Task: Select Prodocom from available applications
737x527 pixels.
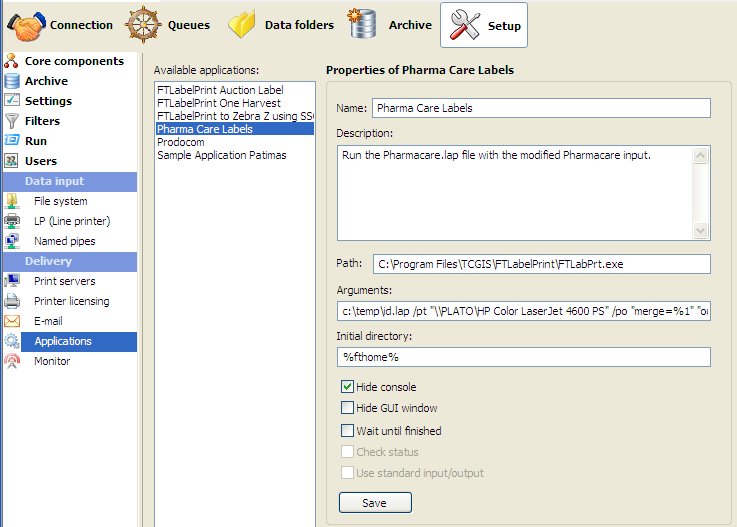Action: (x=180, y=142)
